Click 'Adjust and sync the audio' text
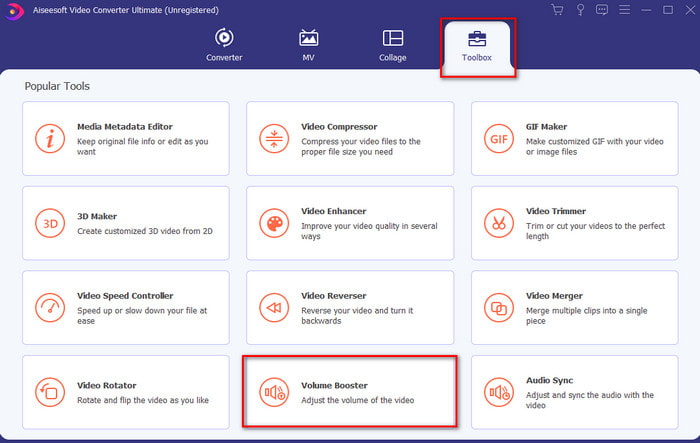The width and height of the screenshot is (700, 443). coord(590,400)
